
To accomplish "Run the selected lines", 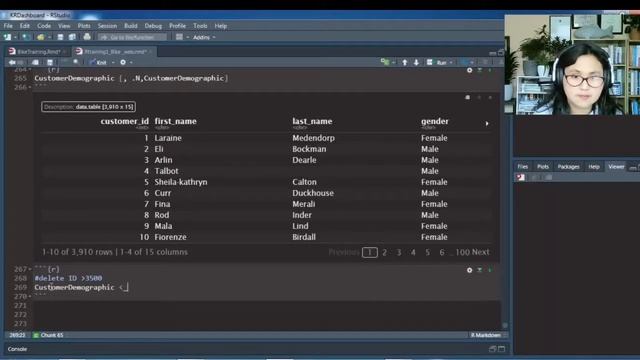I will pos(437,62).
